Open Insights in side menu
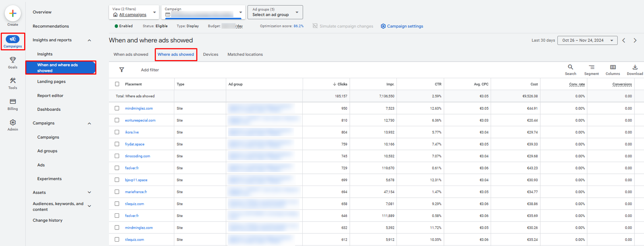644x246 pixels. click(x=45, y=54)
